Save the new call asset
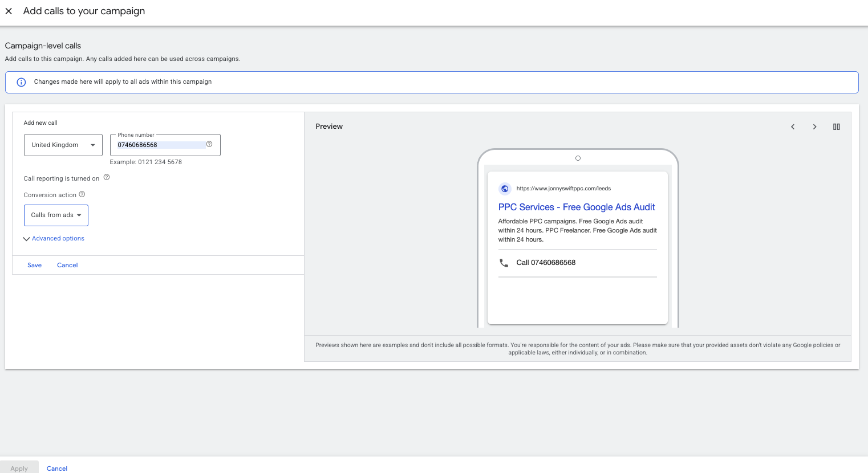 click(34, 265)
